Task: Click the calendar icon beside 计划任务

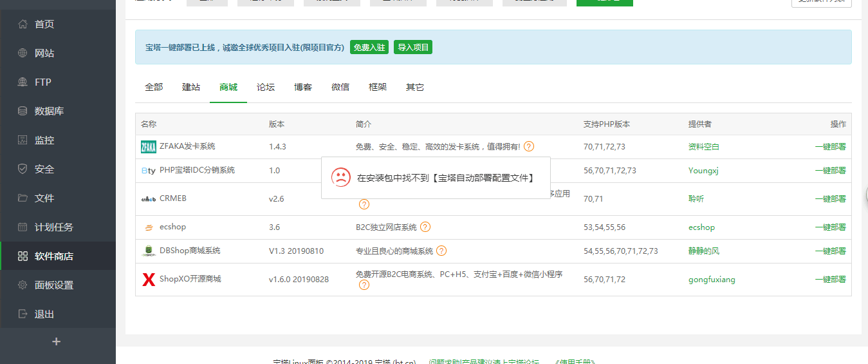Action: pyautogui.click(x=23, y=227)
